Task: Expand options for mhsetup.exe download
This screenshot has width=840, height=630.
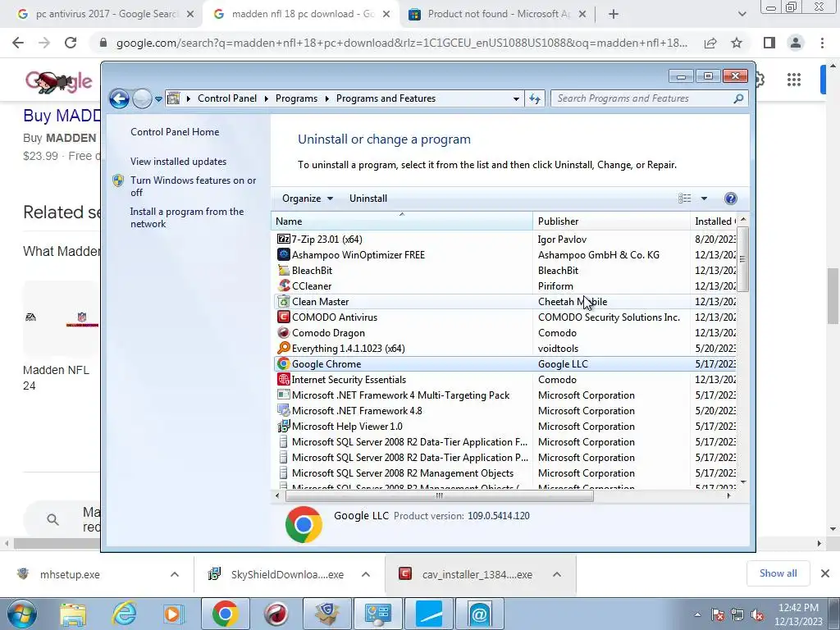Action: (175, 574)
